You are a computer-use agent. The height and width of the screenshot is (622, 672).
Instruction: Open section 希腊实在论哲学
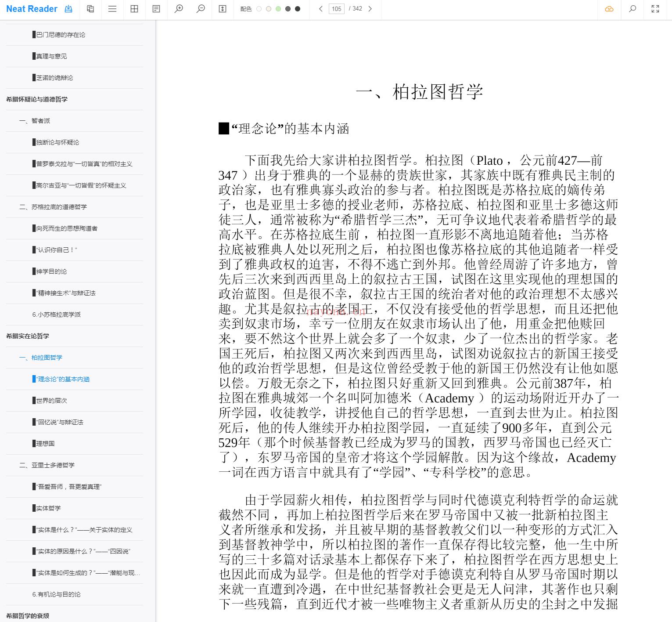pyautogui.click(x=28, y=336)
